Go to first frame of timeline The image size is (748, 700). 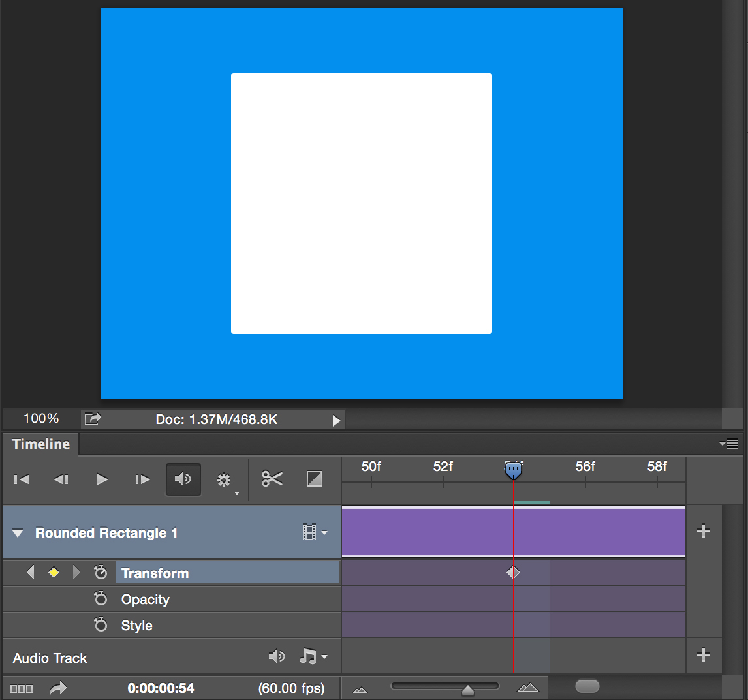22,479
